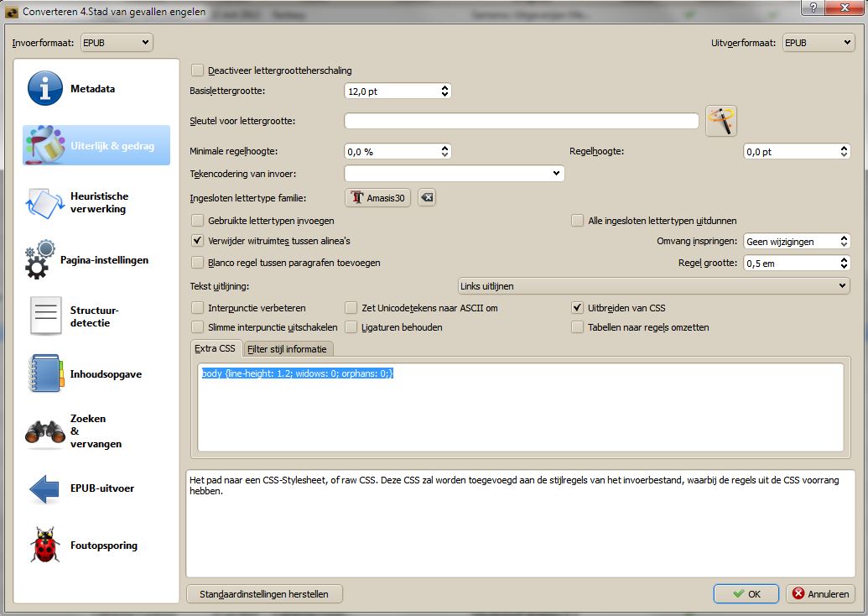Open Tekst uitlijning dropdown
Viewport: 868px width, 616px height.
pos(654,286)
